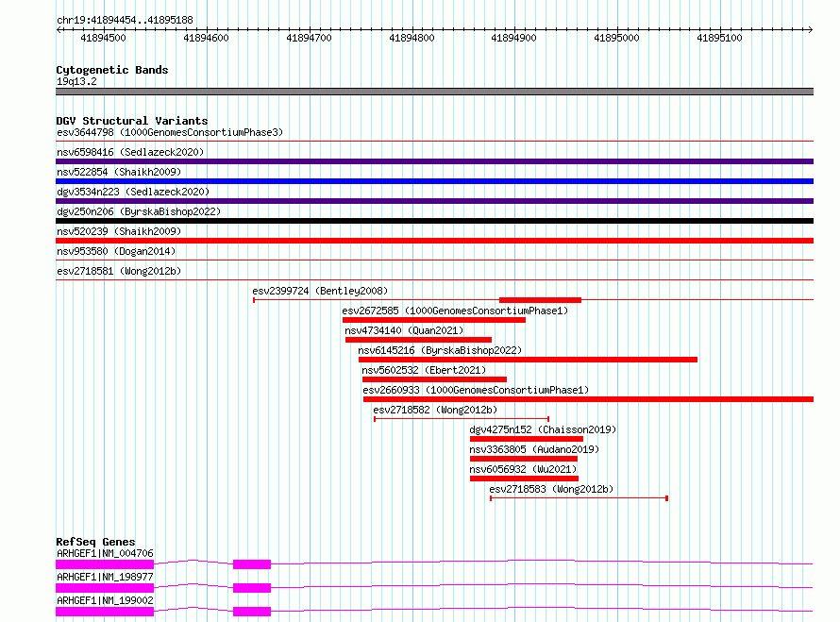Viewport: 840px width, 622px height.
Task: Click the small second exon of ARHGEF1 NM_198977
Action: [252, 588]
